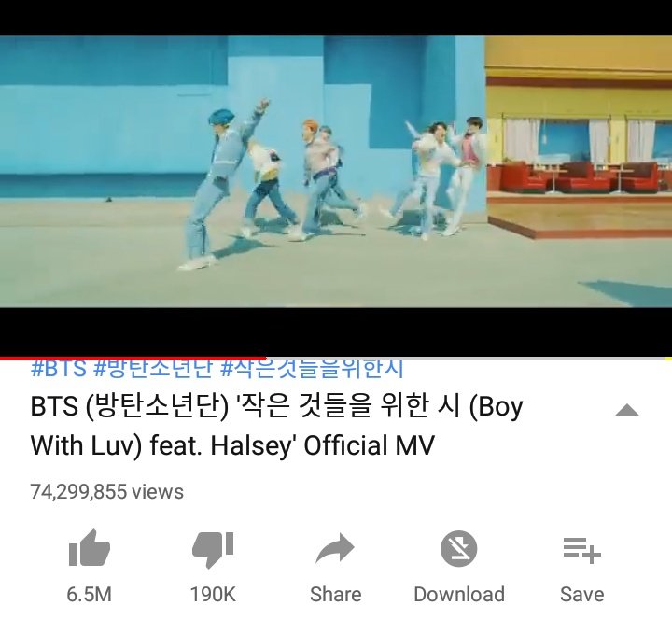Collapse the video description arrow
Screen dimensions: 672x620
[x=626, y=410]
